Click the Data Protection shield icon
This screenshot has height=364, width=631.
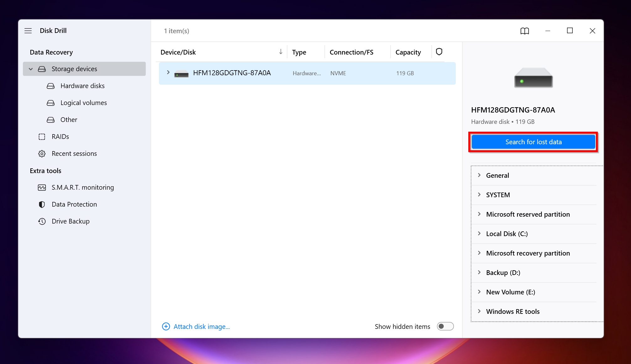coord(42,204)
